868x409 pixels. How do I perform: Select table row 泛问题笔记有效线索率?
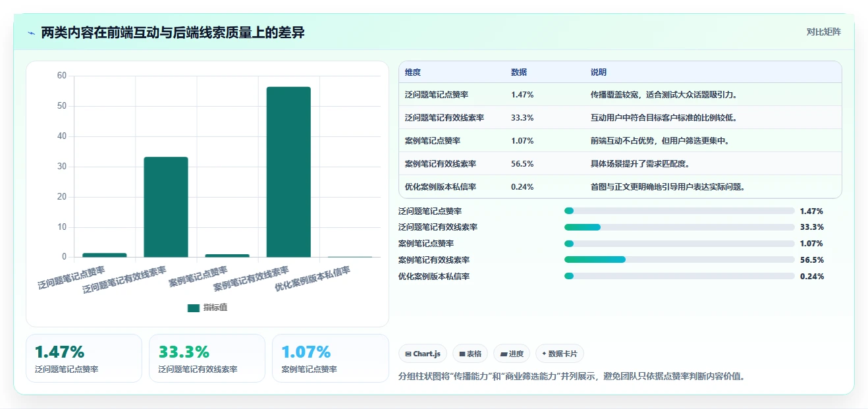tap(620, 117)
